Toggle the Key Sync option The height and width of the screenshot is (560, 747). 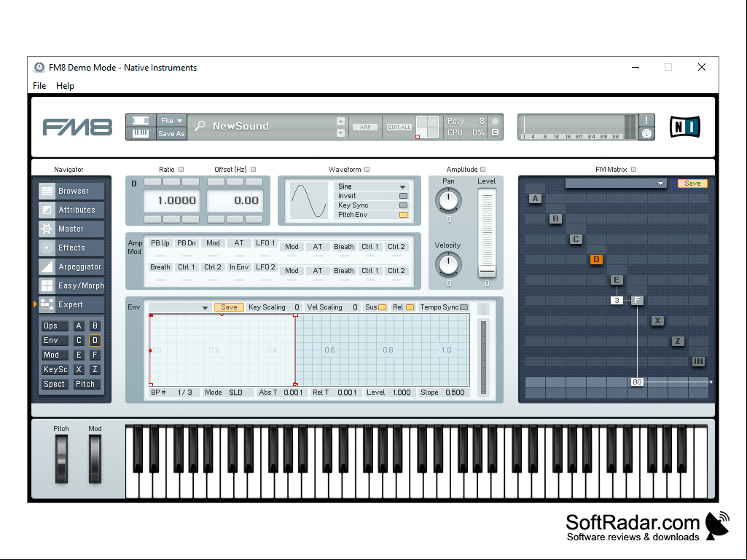tap(403, 205)
